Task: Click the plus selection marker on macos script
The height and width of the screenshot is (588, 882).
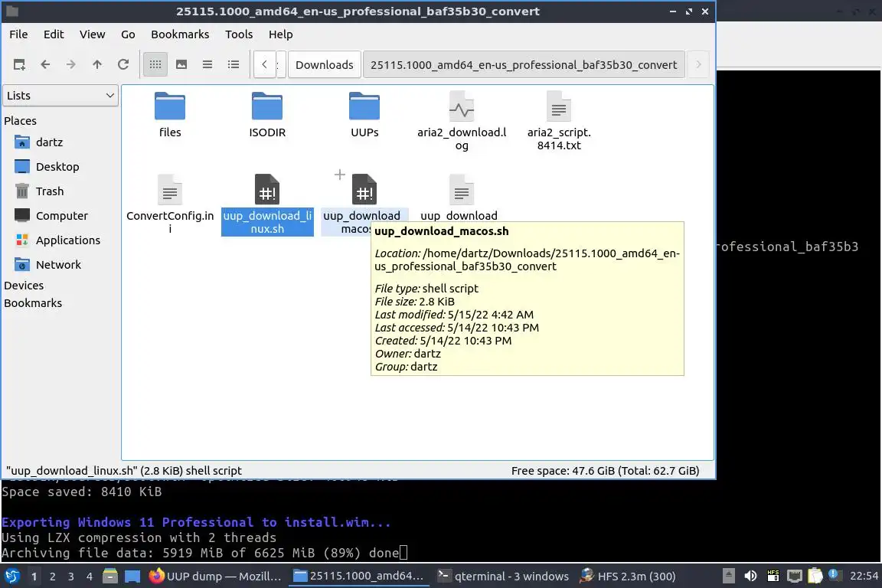Action: [340, 175]
